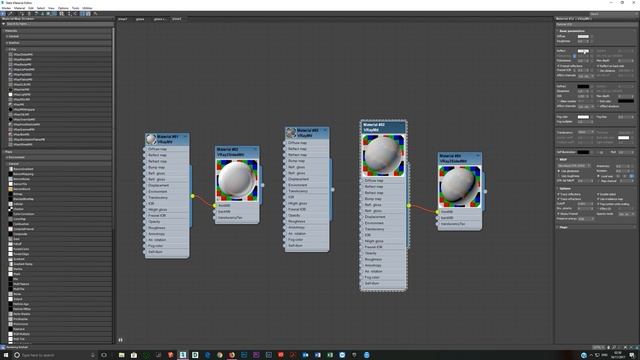Click output socket of middle unconnected VRayMtl node

(x=332, y=189)
